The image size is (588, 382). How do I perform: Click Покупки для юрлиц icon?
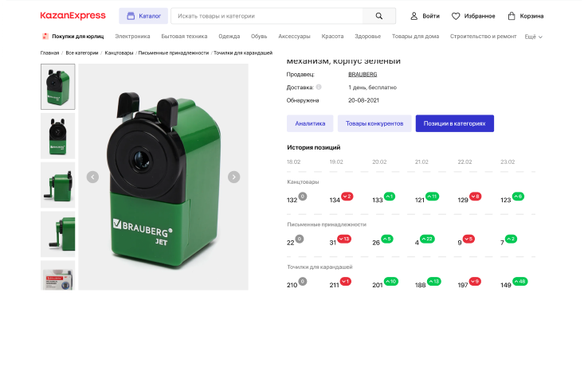click(x=45, y=37)
